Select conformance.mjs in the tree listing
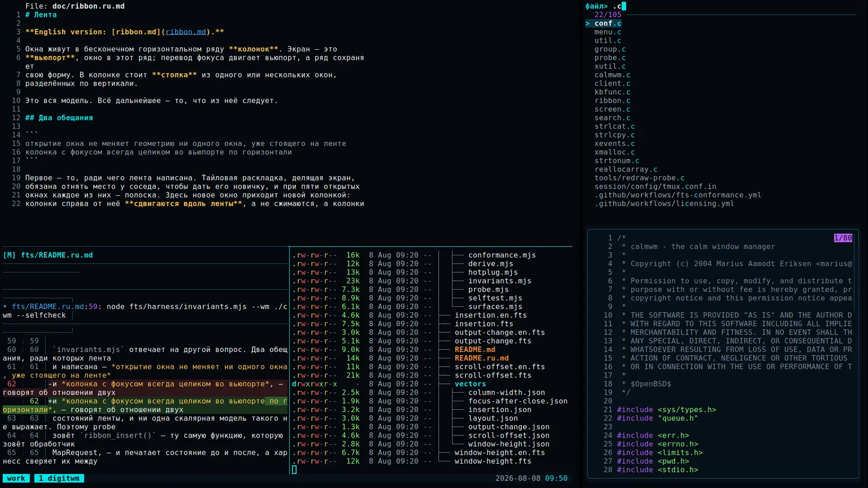This screenshot has width=868, height=488. (x=502, y=255)
